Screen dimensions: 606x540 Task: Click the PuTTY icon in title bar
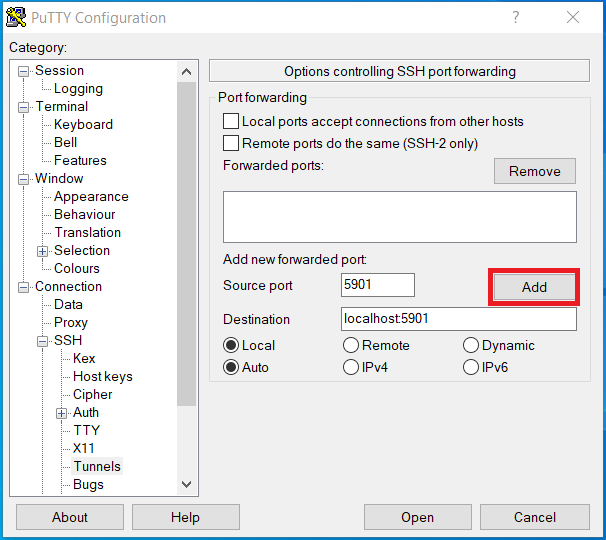(16, 17)
